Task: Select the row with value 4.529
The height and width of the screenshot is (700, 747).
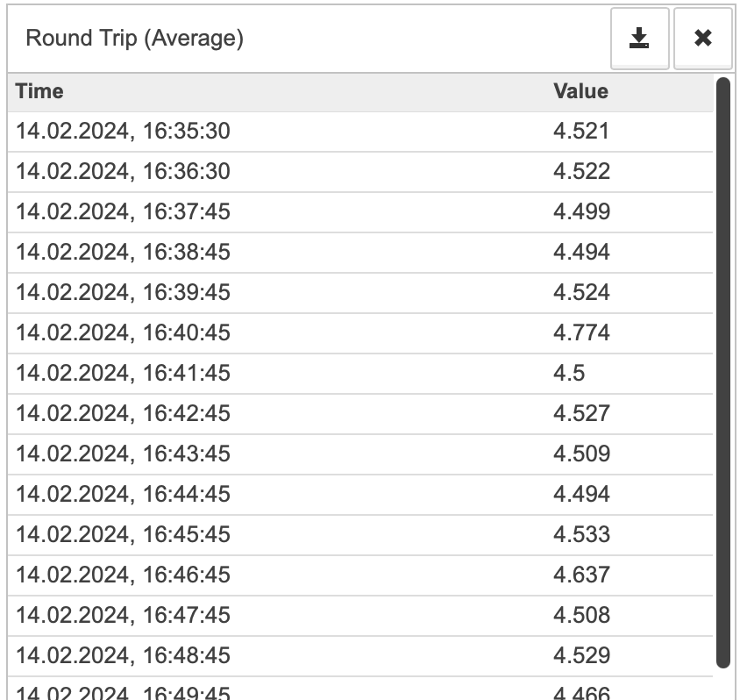Action: click(360, 655)
